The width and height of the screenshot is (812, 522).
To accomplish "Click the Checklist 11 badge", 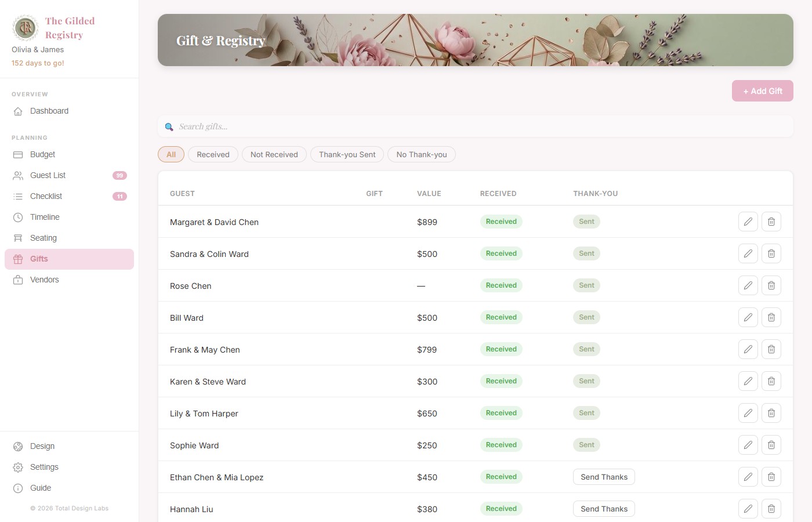I will (x=119, y=196).
